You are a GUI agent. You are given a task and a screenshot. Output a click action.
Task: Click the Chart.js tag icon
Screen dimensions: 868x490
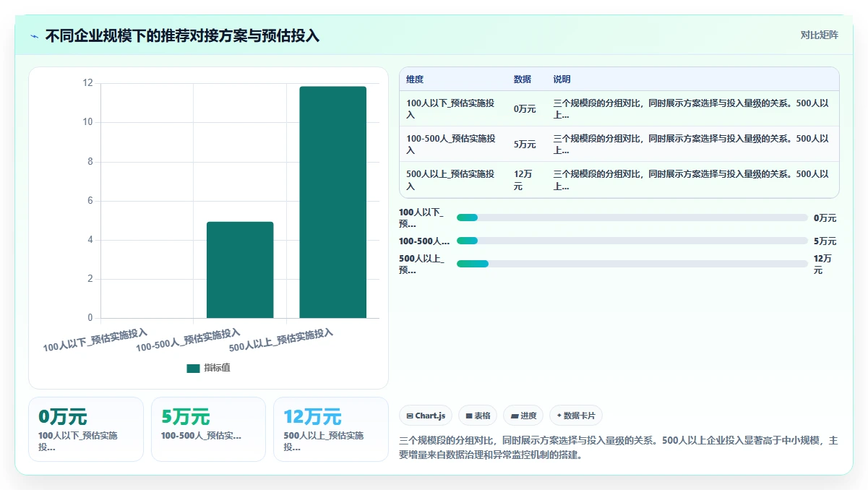tap(410, 416)
